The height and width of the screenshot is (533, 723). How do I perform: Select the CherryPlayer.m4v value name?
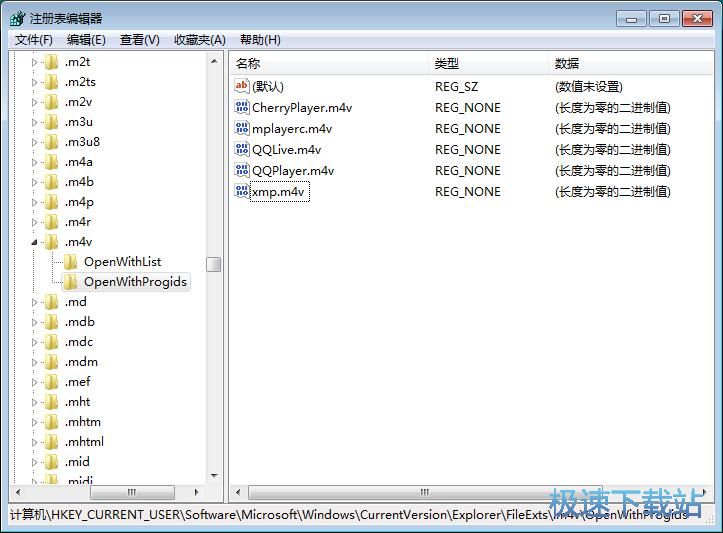(302, 108)
